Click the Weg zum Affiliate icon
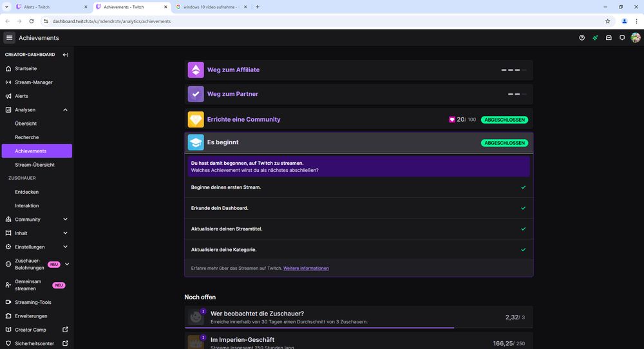Viewport: 644px width, 349px height. 196,70
